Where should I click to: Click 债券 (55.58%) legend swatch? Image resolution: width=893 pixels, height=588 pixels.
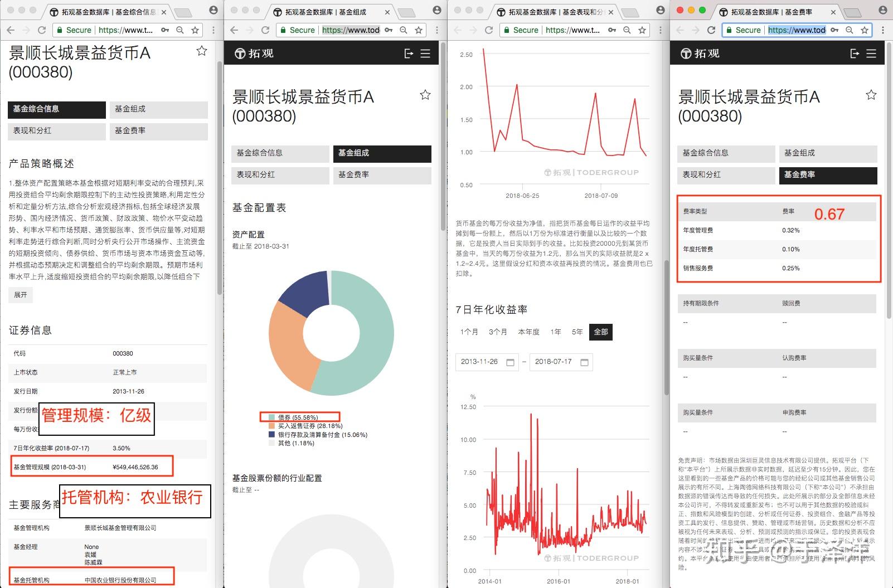point(272,417)
